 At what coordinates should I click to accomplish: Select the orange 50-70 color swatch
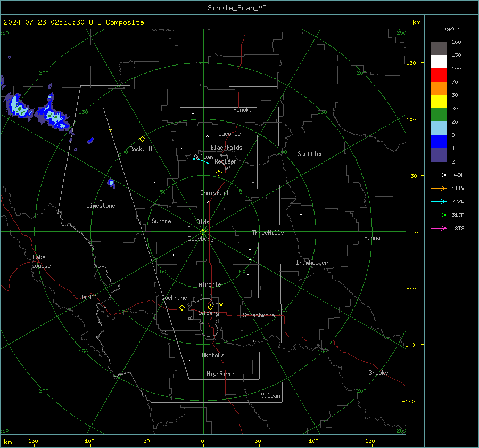[x=439, y=88]
